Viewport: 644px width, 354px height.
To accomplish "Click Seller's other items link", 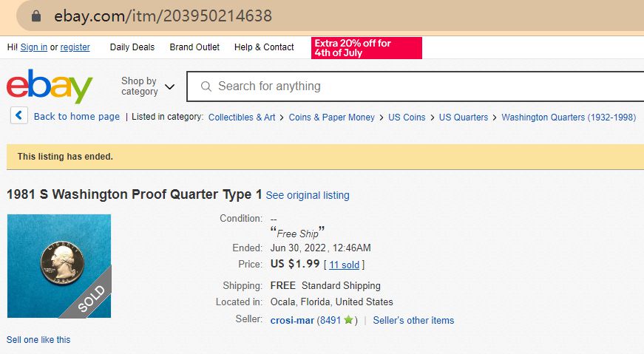I will pyautogui.click(x=413, y=320).
